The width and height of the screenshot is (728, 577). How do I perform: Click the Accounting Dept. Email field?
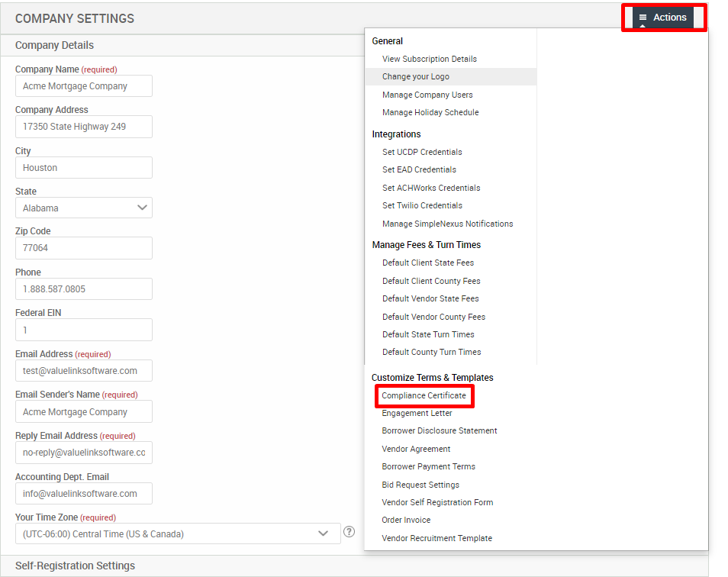pos(84,494)
